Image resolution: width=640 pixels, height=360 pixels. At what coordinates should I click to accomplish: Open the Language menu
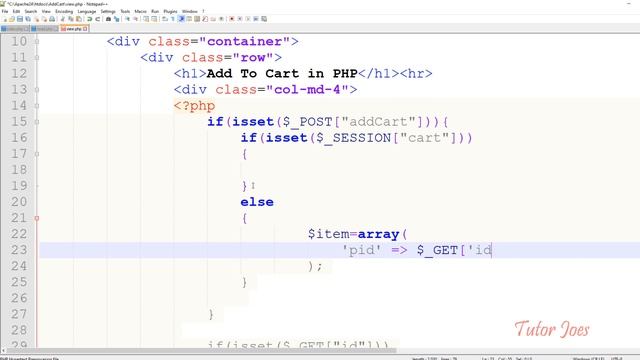coord(87,11)
